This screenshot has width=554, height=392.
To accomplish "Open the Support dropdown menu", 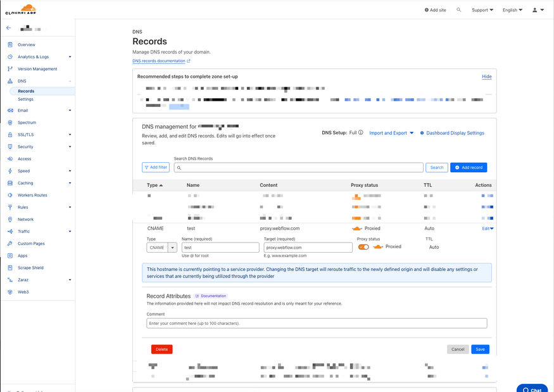I will click(482, 10).
